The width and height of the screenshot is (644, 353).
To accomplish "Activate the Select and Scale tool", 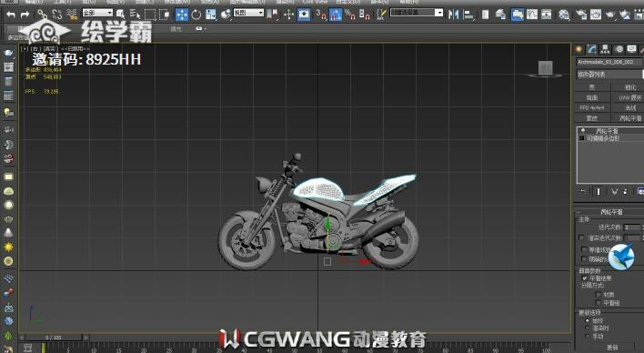I will click(211, 15).
